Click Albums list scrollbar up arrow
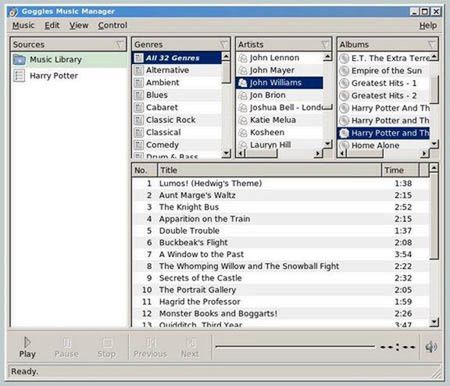The image size is (450, 386). coord(434,57)
